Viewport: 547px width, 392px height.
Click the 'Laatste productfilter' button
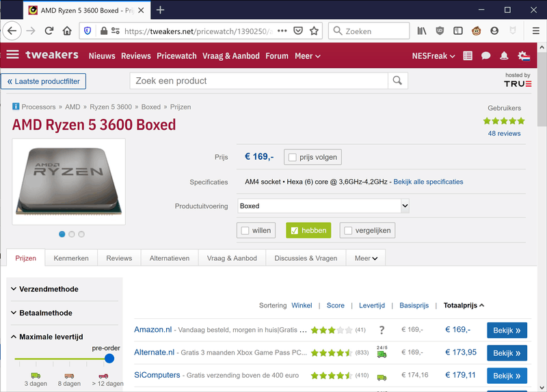[x=43, y=81]
